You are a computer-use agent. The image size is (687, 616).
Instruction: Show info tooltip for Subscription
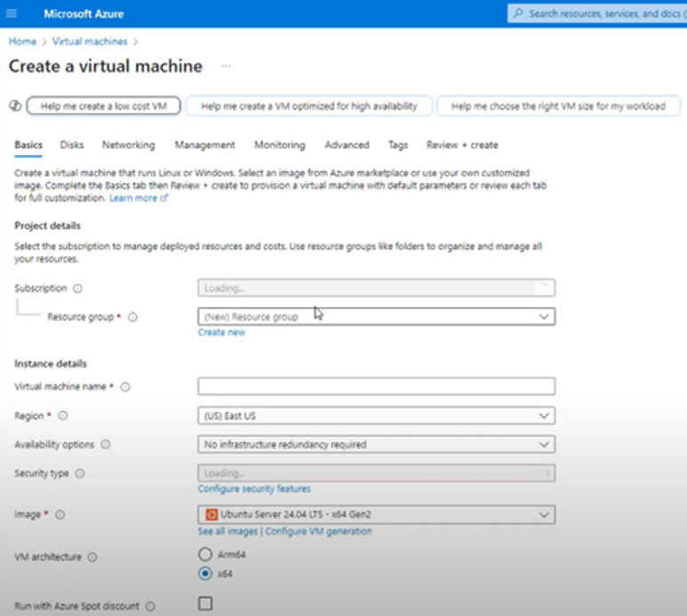coord(77,288)
